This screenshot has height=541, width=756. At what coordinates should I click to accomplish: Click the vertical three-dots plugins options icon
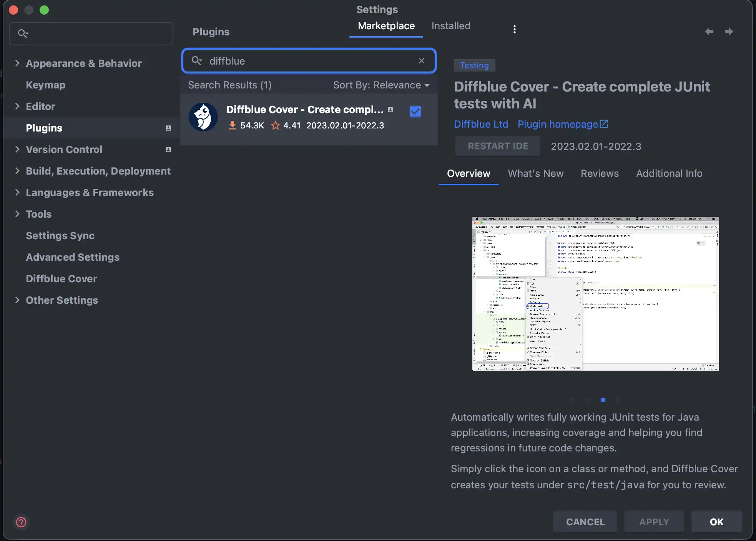pyautogui.click(x=514, y=29)
